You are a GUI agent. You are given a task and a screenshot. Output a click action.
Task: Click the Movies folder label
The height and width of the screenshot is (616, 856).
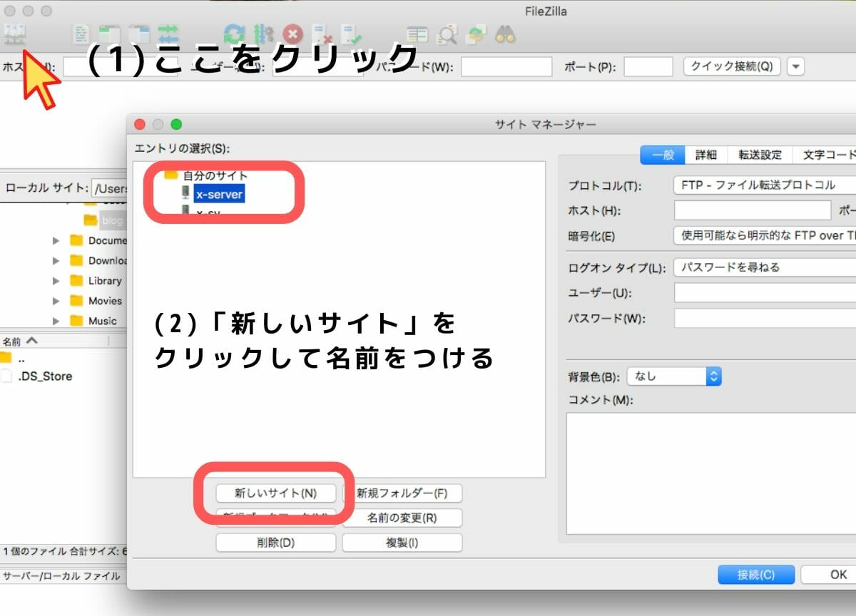pos(105,301)
